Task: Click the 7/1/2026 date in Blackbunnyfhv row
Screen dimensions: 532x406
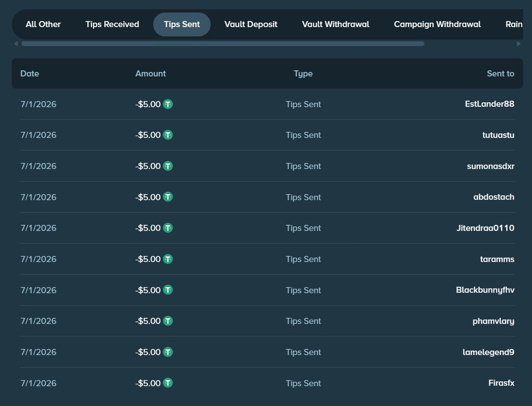Action: [x=39, y=290]
